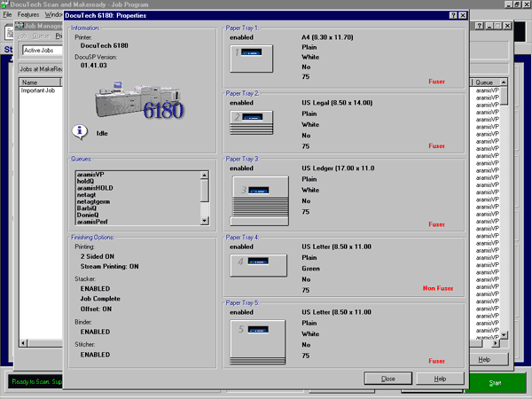Select Important Job in the job list
Screen dimensions: 532x399
click(37, 90)
